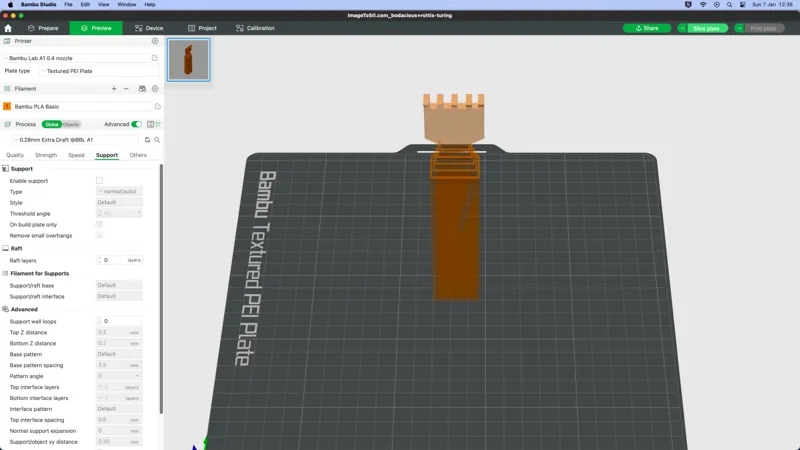Click the Process section icon
This screenshot has height=450, width=800.
(x=7, y=124)
